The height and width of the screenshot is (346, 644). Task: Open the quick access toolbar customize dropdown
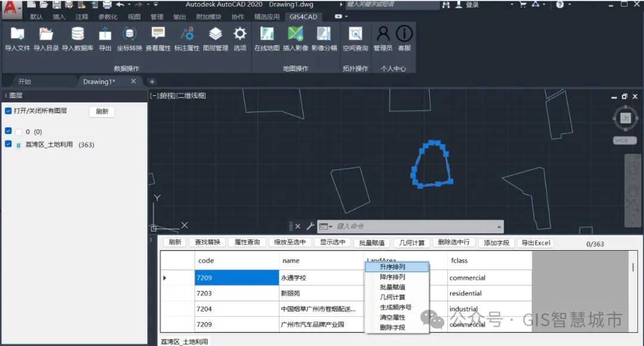156,5
